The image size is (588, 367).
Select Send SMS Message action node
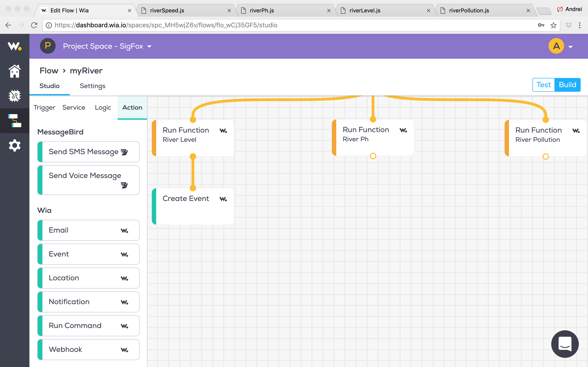[x=88, y=152]
